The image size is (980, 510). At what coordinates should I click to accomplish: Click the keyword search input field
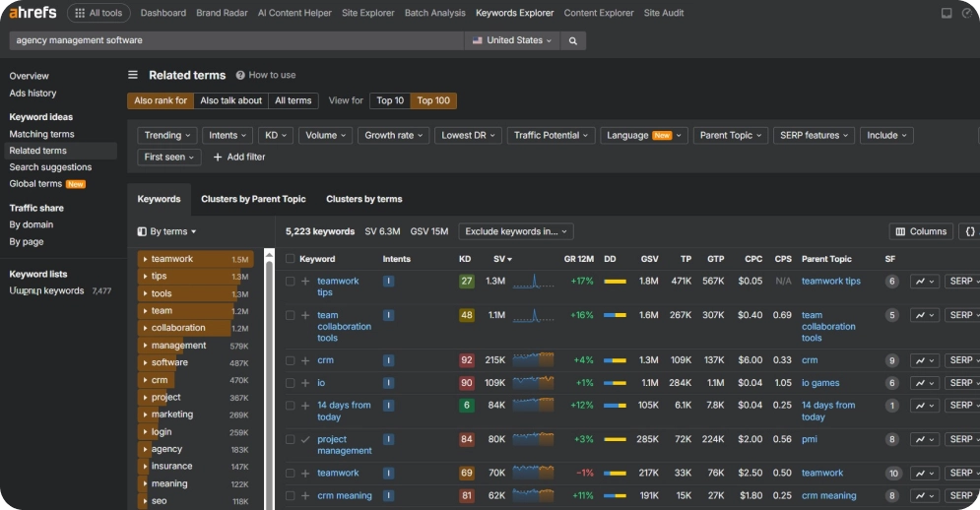point(236,40)
